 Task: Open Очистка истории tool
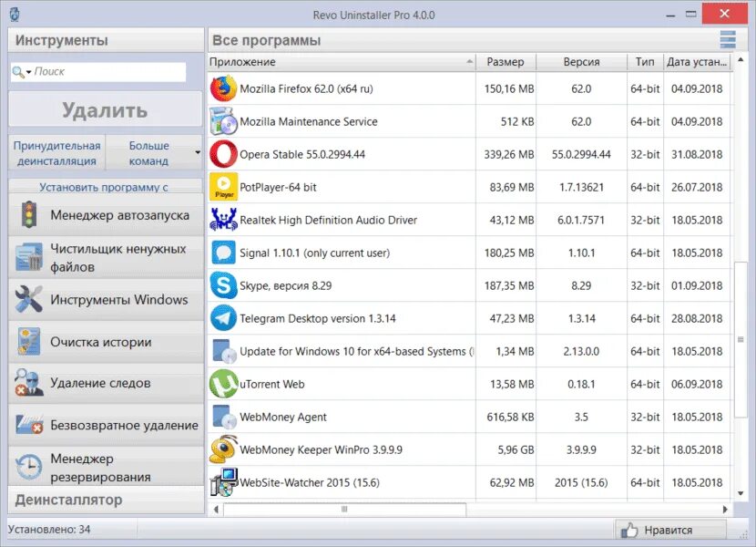[x=106, y=341]
